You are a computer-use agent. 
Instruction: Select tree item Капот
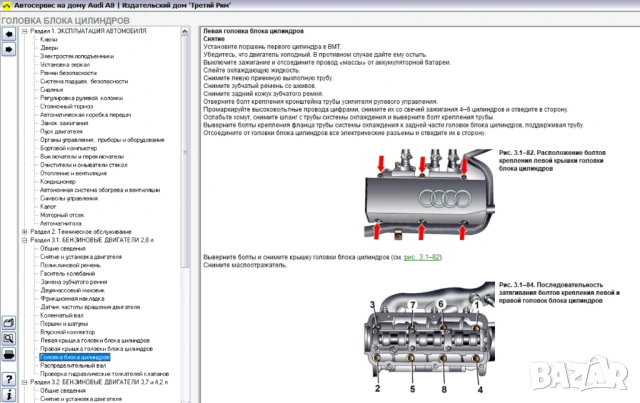[x=48, y=207]
